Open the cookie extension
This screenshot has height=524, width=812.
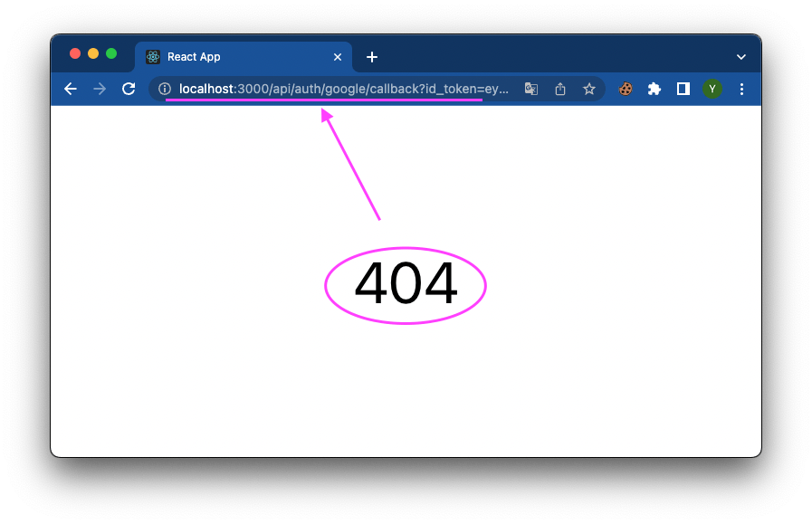(x=626, y=89)
